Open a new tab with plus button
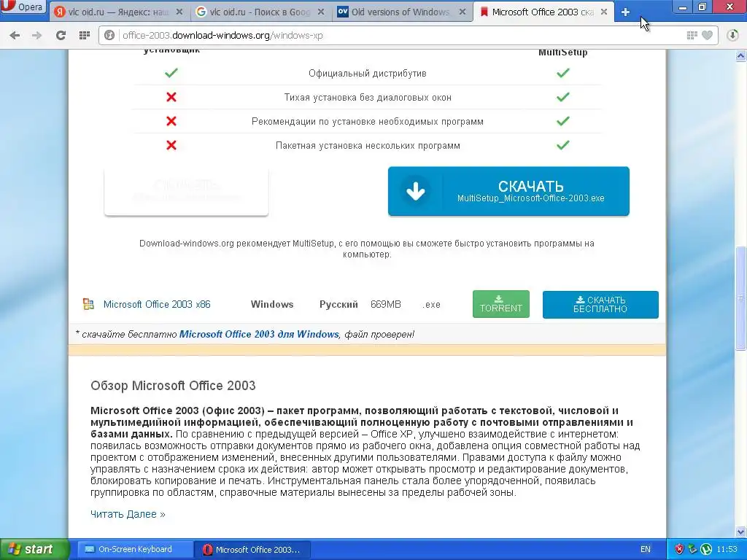Viewport: 747px width, 560px height. 625,12
